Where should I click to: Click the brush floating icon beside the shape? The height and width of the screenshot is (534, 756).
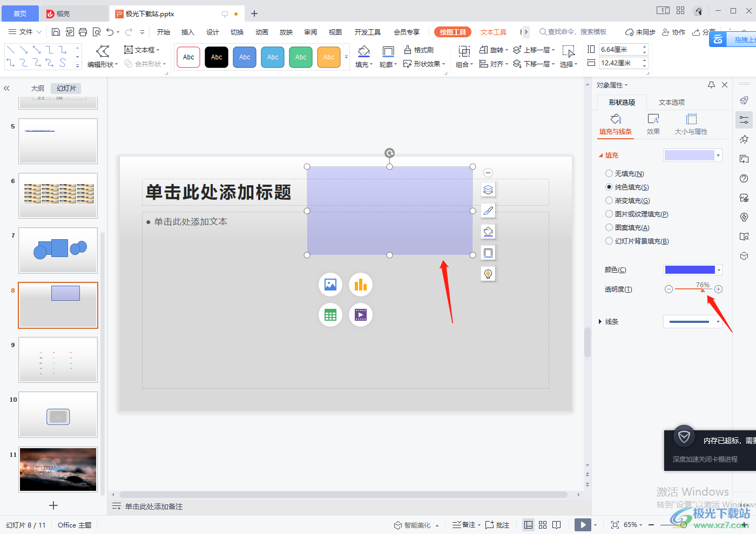pyautogui.click(x=488, y=211)
